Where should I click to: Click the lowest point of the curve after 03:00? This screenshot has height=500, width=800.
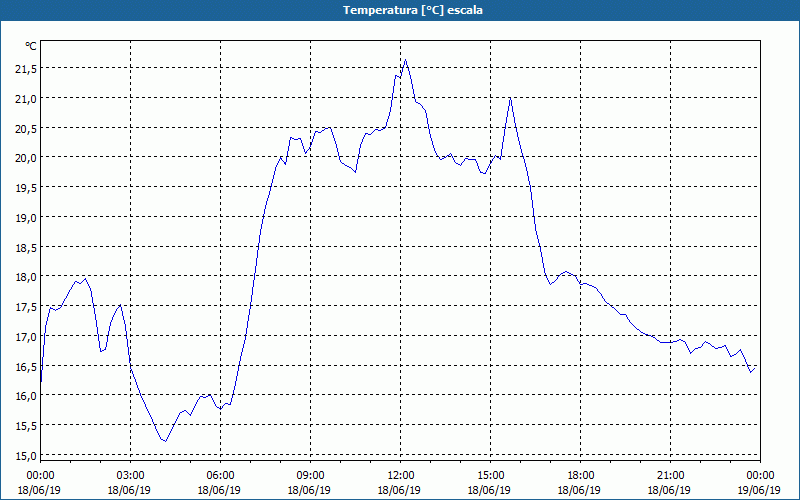click(165, 441)
